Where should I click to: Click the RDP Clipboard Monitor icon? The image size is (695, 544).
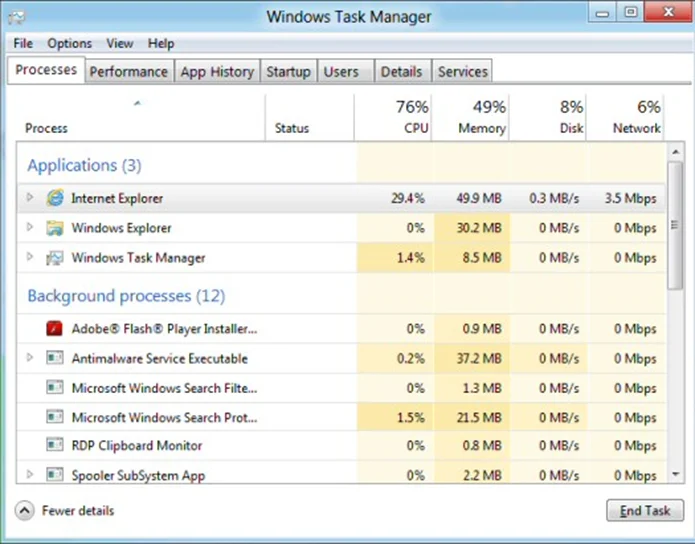tap(55, 446)
